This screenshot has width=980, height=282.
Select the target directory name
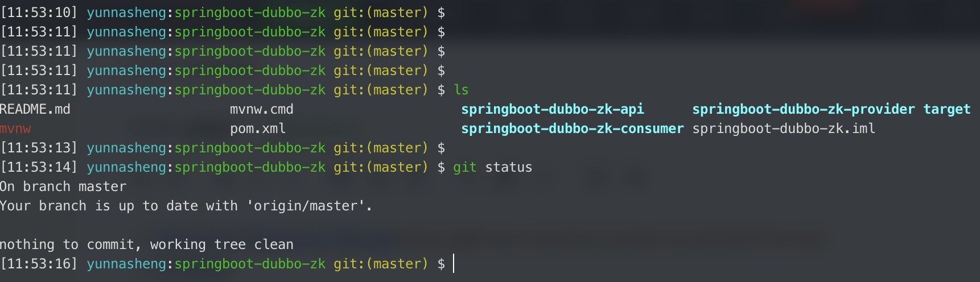947,109
